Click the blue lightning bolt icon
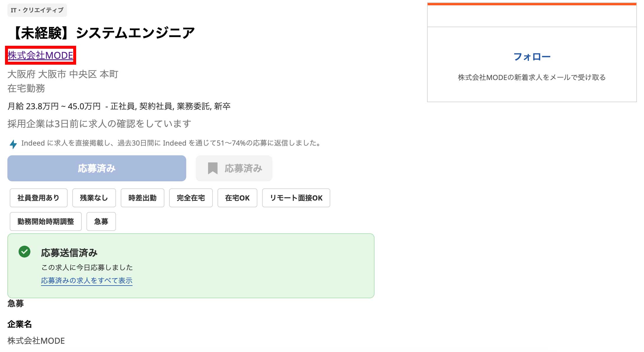Viewport: 644px width, 352px height. tap(13, 144)
